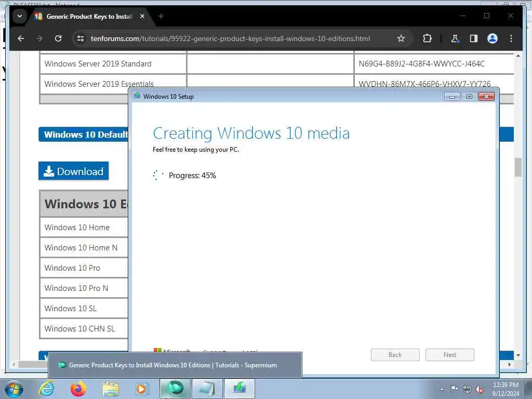The image size is (532, 399).
Task: Click the Windows 10 Setup title icon
Action: point(137,96)
